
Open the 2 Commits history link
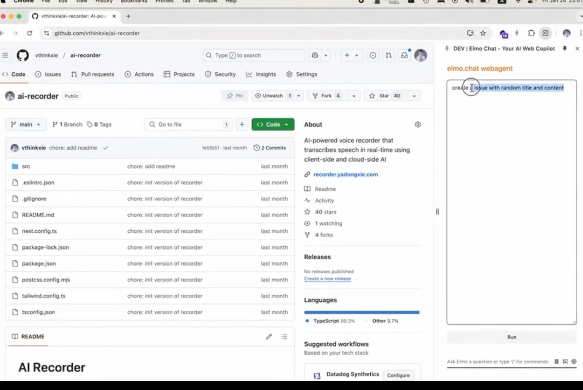pos(270,148)
